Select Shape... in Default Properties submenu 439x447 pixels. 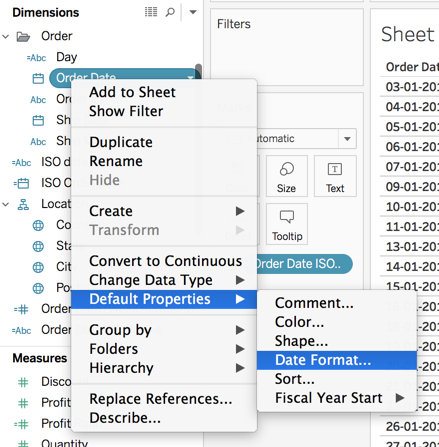tap(337, 341)
